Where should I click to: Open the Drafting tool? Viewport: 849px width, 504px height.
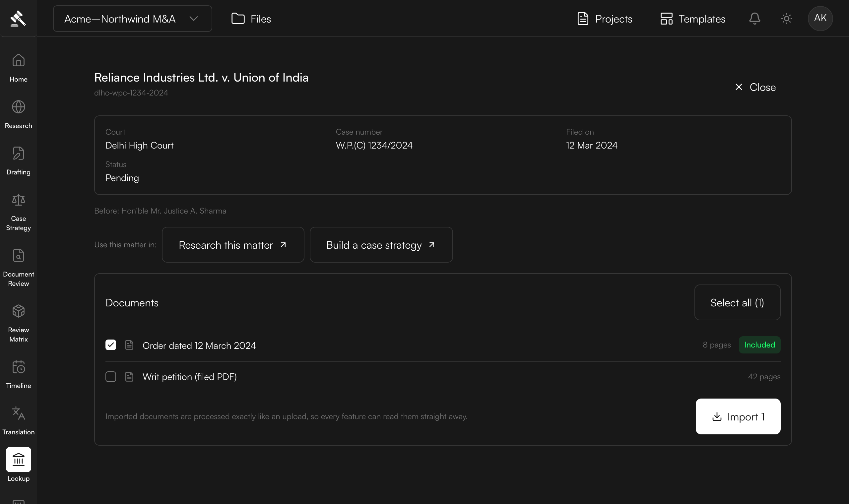click(18, 161)
